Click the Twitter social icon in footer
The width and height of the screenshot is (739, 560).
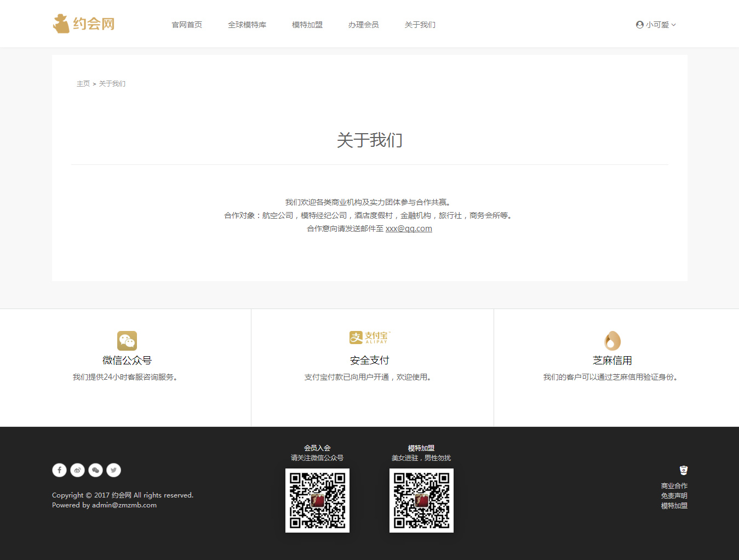coord(114,470)
